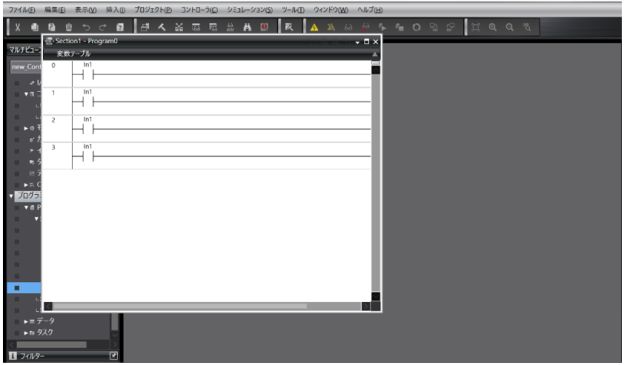Click the Copy icon in the toolbar
624x365 pixels.
point(35,27)
